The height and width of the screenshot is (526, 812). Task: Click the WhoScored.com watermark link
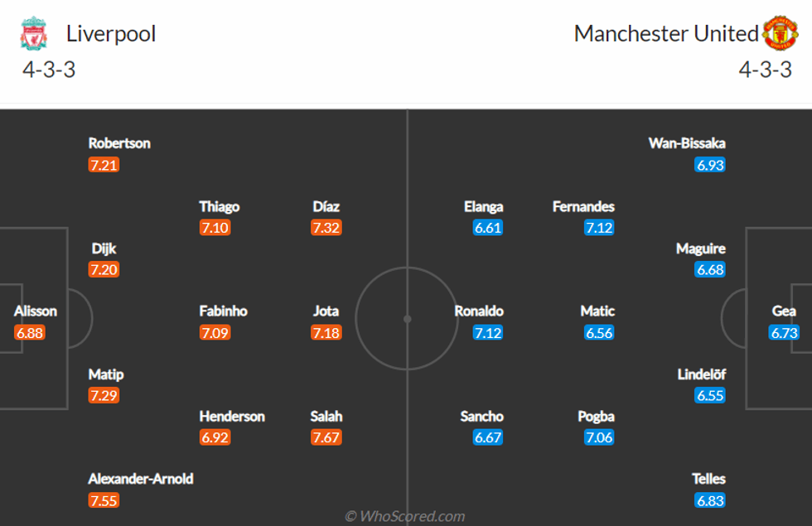[405, 516]
